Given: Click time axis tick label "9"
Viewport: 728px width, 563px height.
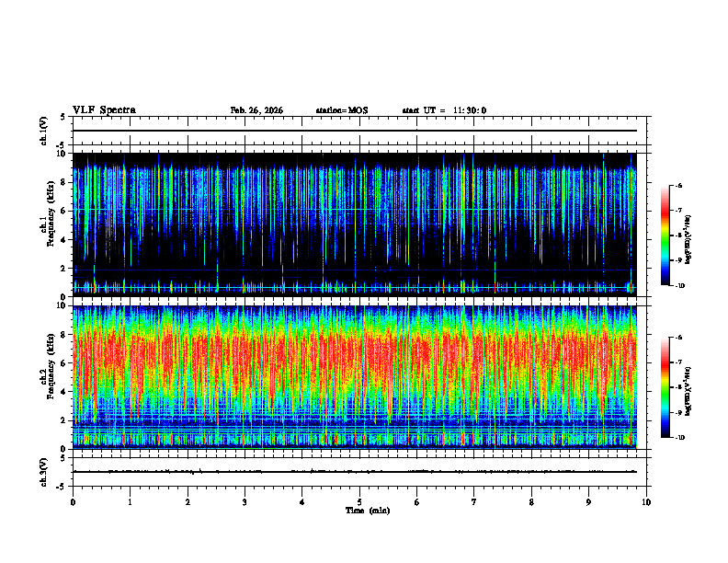Looking at the screenshot, I should click(588, 502).
